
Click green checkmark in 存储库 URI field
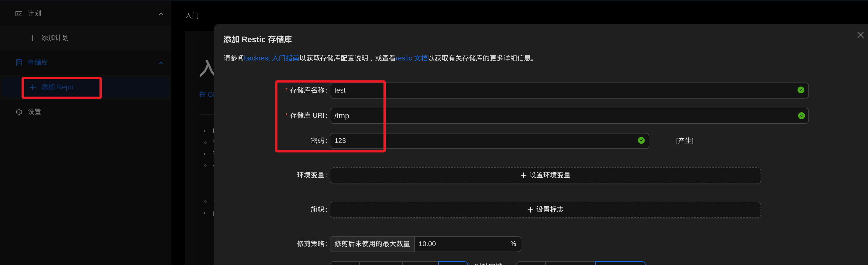click(801, 115)
